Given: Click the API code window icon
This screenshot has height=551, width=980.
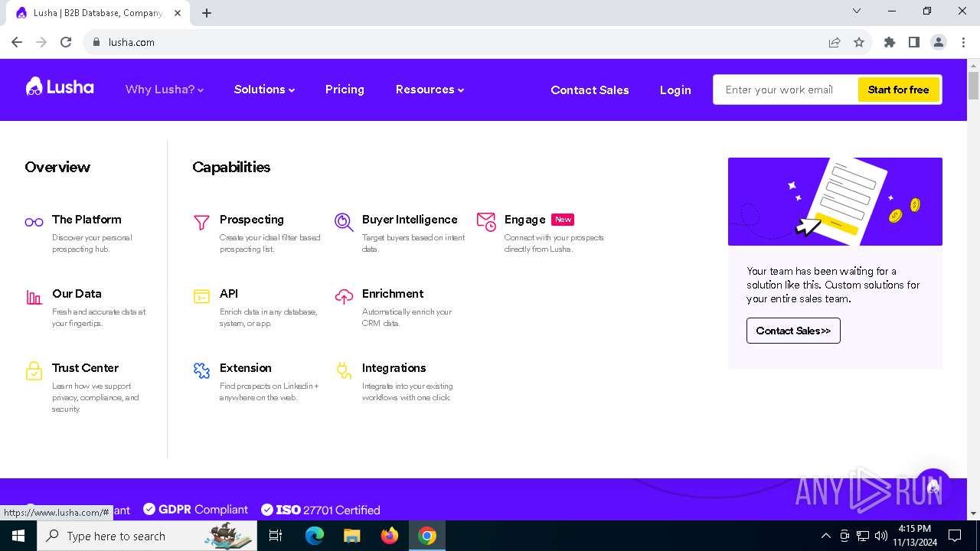Looking at the screenshot, I should [x=201, y=297].
